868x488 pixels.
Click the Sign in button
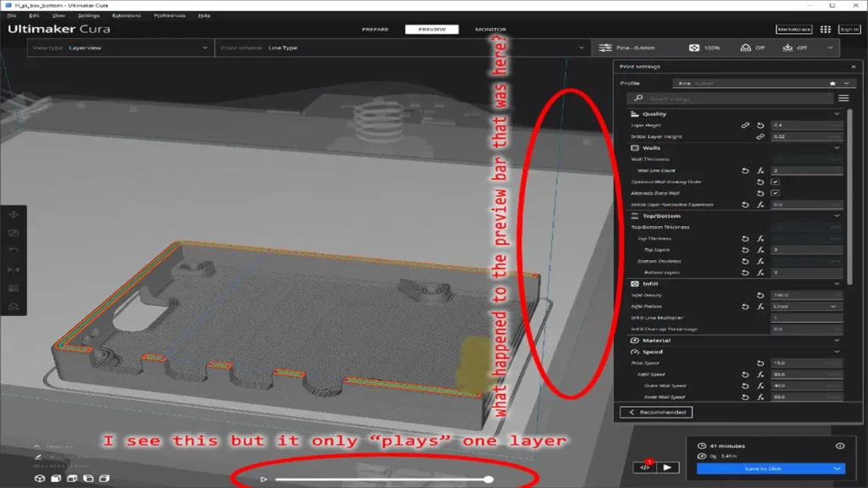click(849, 30)
